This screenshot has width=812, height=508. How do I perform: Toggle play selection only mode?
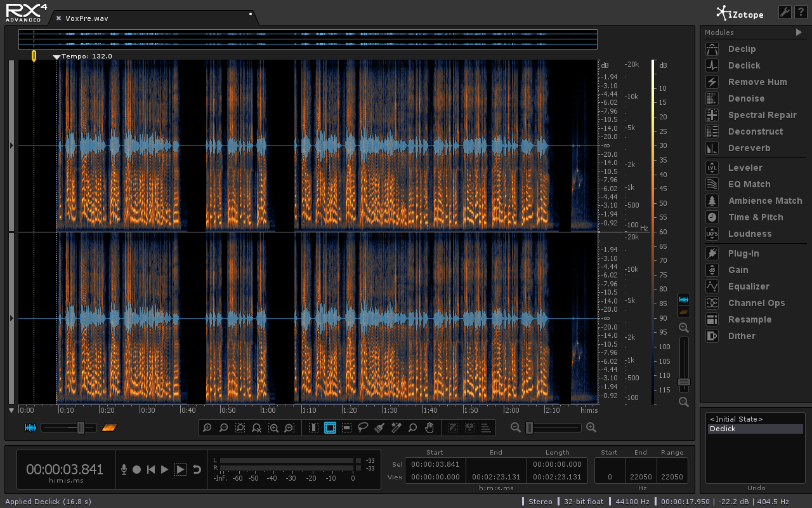180,469
